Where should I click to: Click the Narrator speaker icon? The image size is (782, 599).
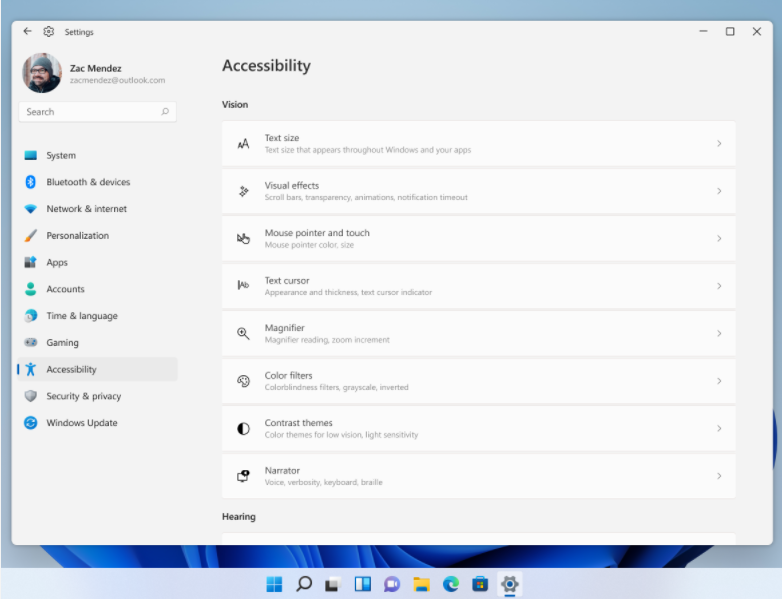[x=243, y=476]
